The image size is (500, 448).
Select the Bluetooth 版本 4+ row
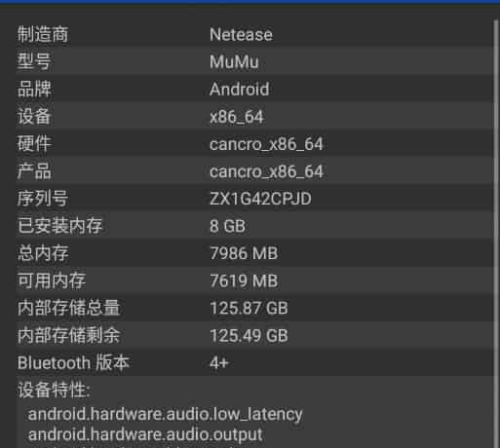point(254,362)
